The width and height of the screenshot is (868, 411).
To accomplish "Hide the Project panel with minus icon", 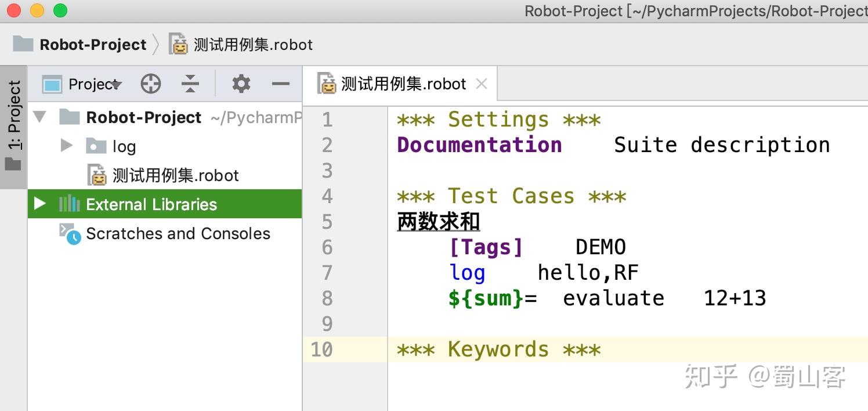I will [280, 84].
